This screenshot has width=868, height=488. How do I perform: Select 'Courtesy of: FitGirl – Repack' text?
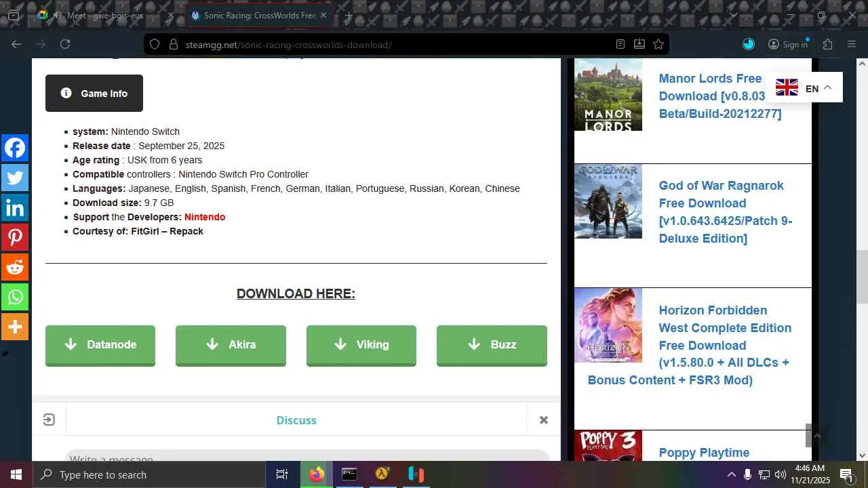coord(138,231)
